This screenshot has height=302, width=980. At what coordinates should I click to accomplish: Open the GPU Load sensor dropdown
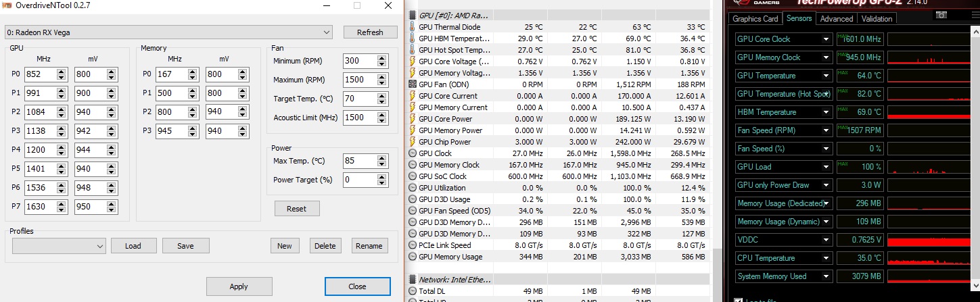click(x=826, y=167)
